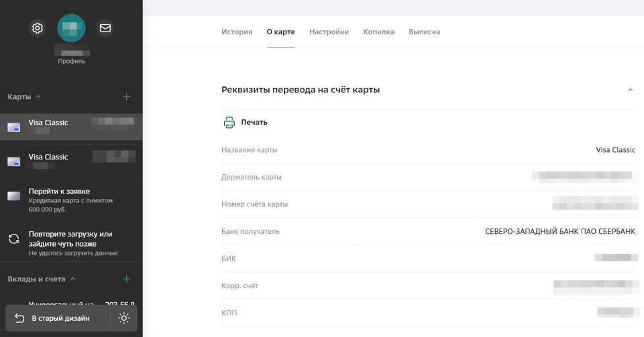The width and height of the screenshot is (644, 337).
Task: Click the profile avatar circle
Action: coord(71,28)
